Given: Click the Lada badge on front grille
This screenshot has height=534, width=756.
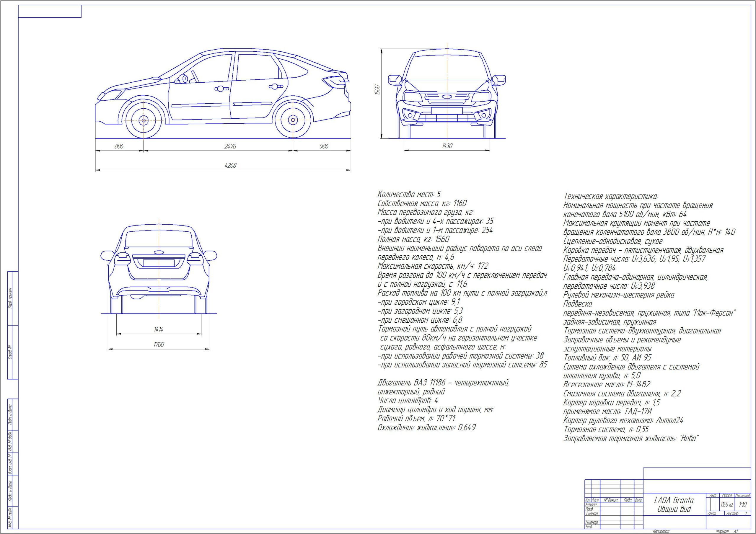Looking at the screenshot, I should [x=447, y=97].
